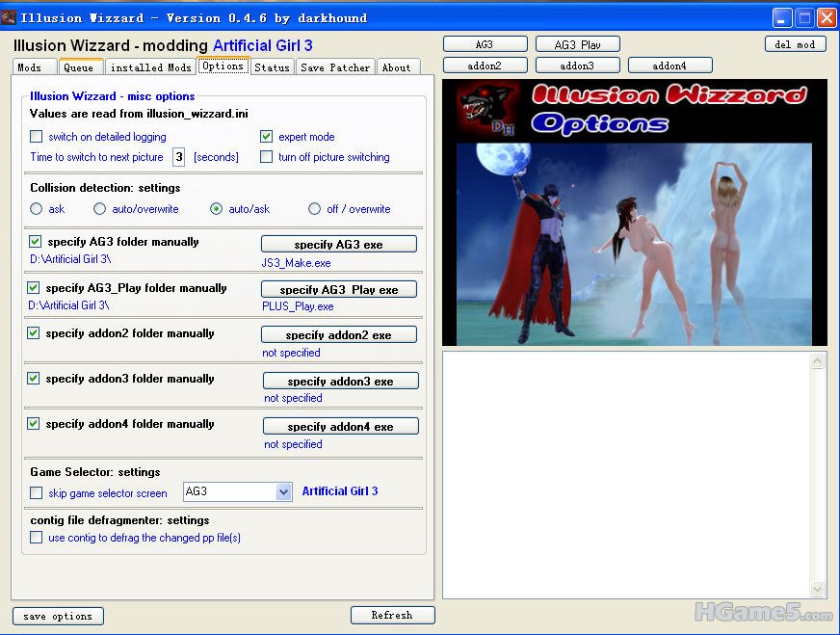Click the AG3 Play button at top

tap(578, 44)
